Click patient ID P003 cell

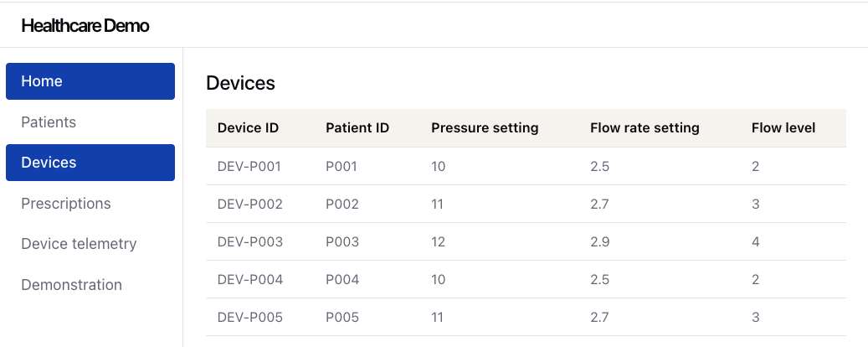click(x=342, y=241)
